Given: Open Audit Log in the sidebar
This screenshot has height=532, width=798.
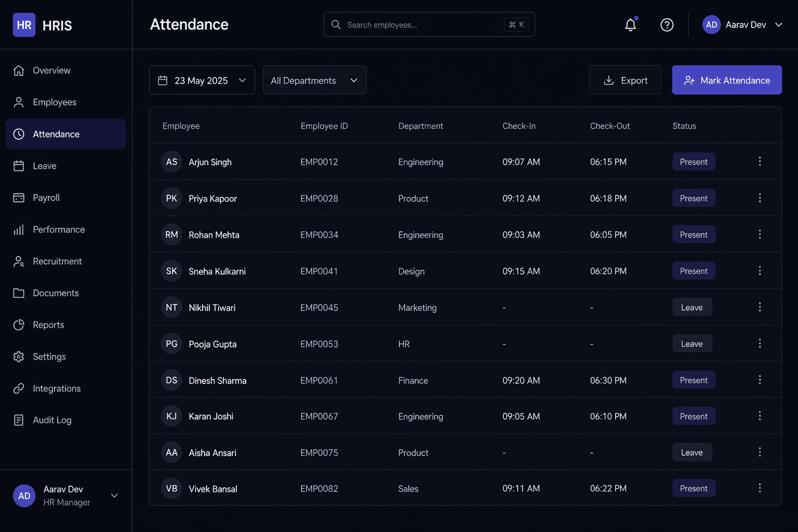Looking at the screenshot, I should pos(66,420).
